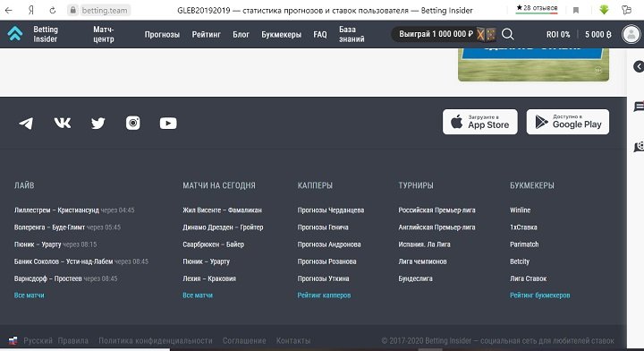Open Букмекеры menu item
Viewport: 644px width, 351px height.
[282, 35]
